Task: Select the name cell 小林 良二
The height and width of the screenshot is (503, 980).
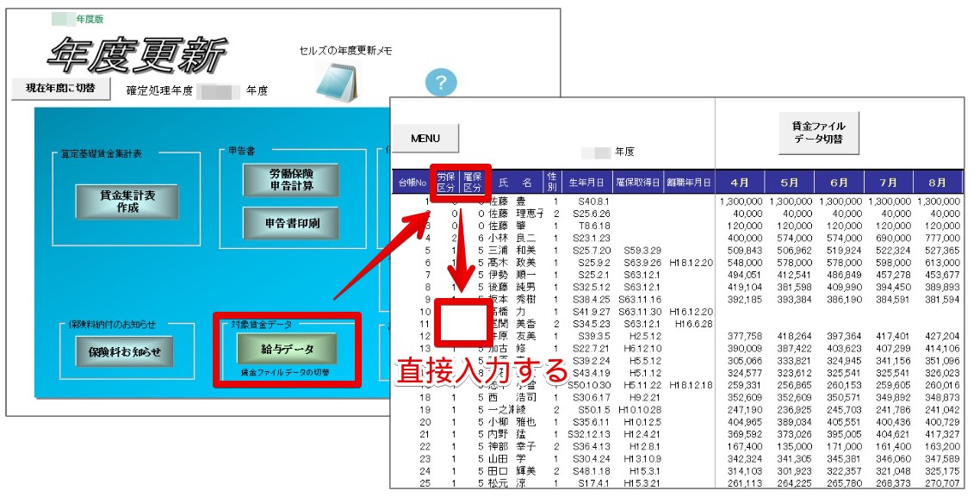Action: 512,238
